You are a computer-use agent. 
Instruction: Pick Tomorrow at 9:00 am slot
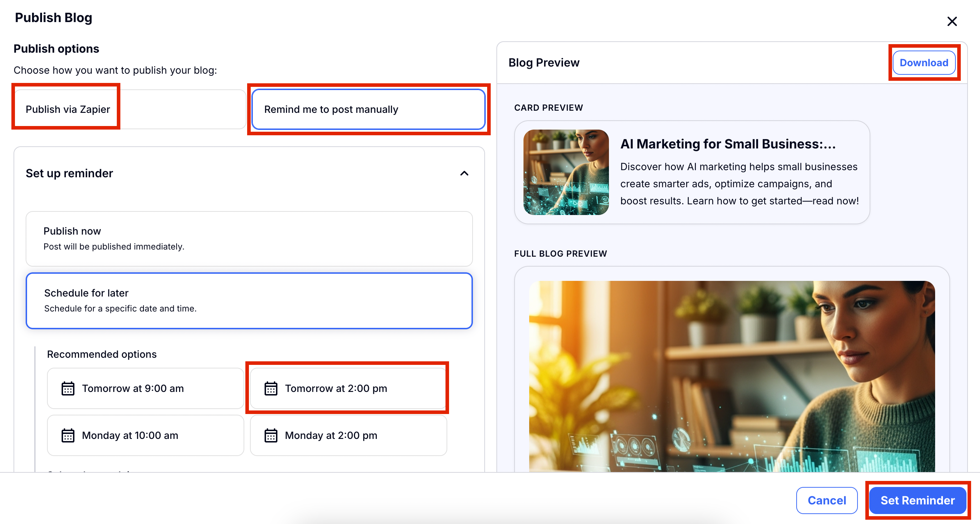pos(145,388)
